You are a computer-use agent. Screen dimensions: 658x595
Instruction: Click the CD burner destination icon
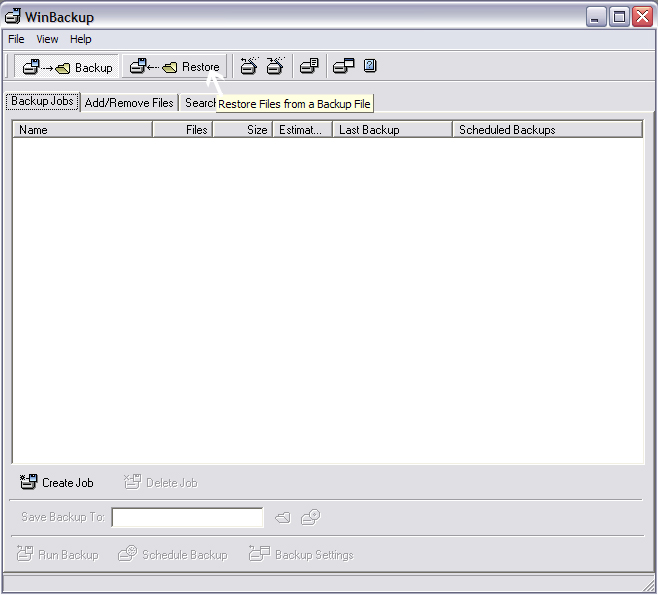[311, 517]
